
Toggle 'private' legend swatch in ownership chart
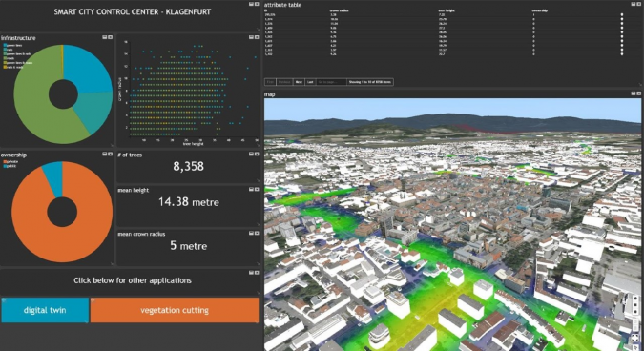pos(5,162)
